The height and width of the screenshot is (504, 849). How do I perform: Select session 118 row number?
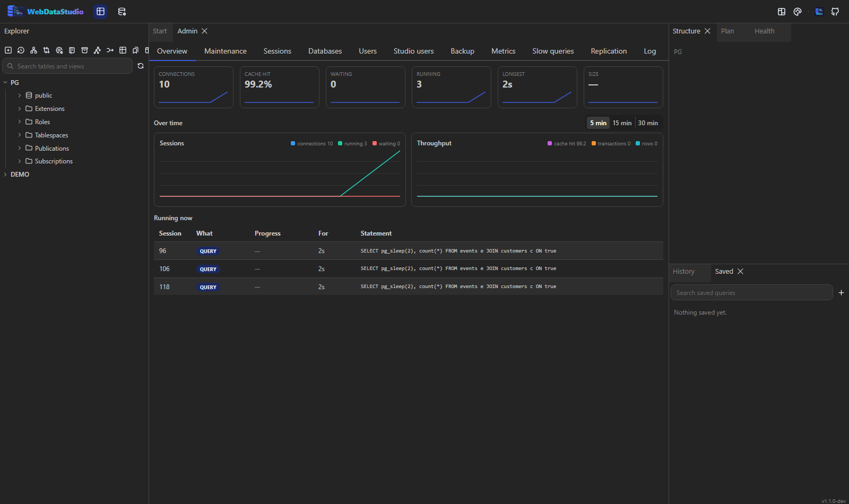(x=164, y=287)
